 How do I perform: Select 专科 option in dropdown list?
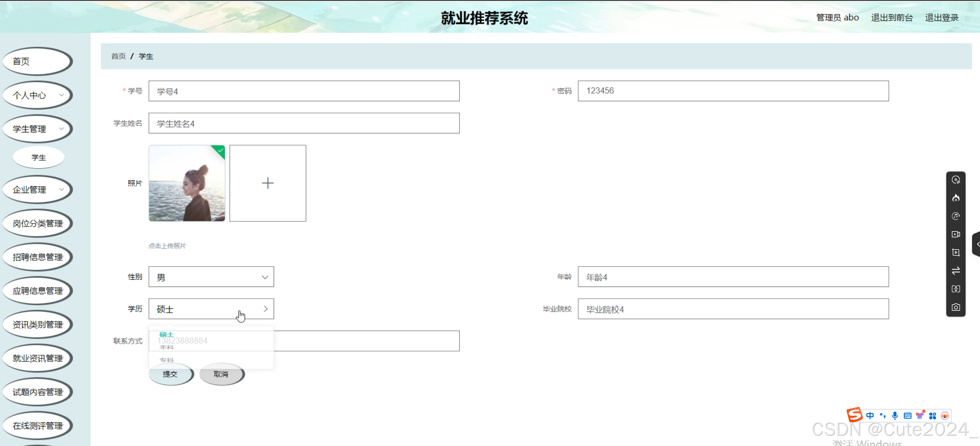167,360
